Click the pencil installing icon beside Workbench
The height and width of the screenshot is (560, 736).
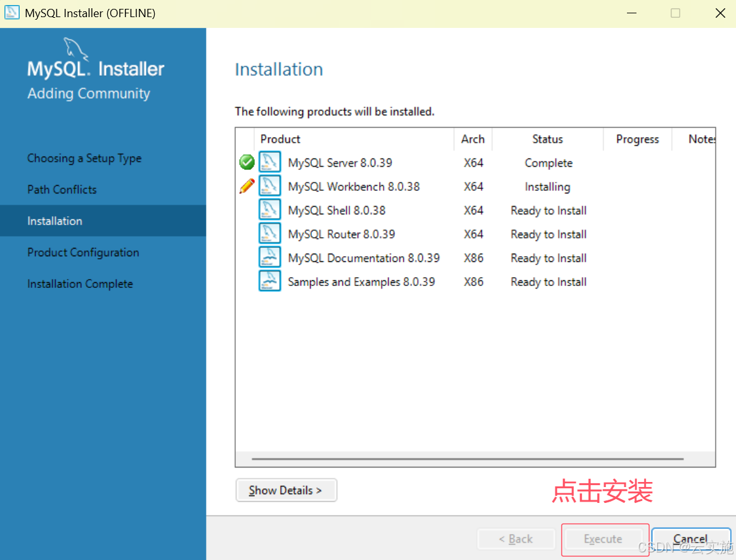click(247, 186)
